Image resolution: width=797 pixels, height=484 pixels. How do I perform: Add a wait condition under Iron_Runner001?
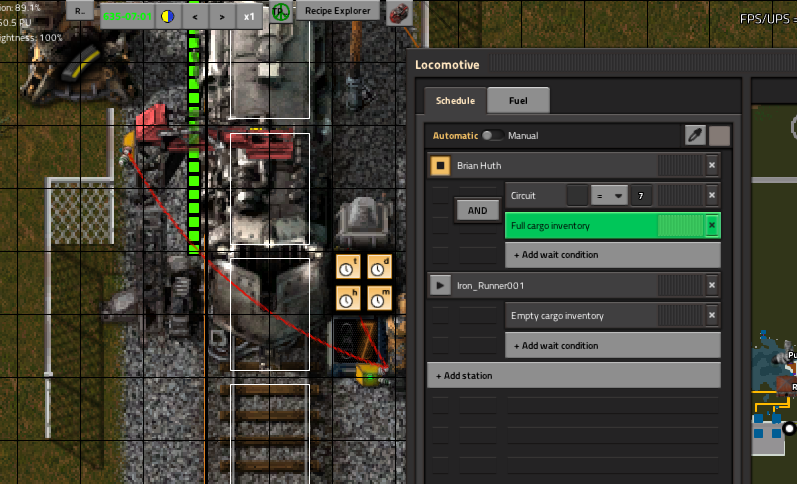point(612,346)
